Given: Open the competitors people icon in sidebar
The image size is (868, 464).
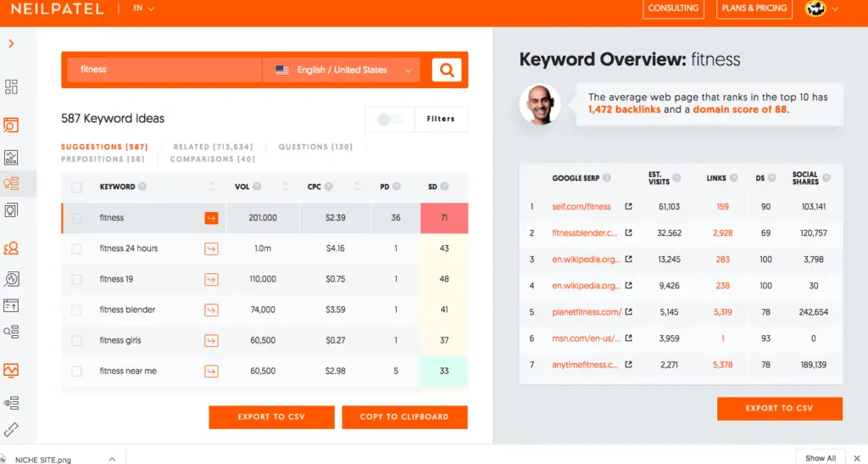Looking at the screenshot, I should (11, 249).
